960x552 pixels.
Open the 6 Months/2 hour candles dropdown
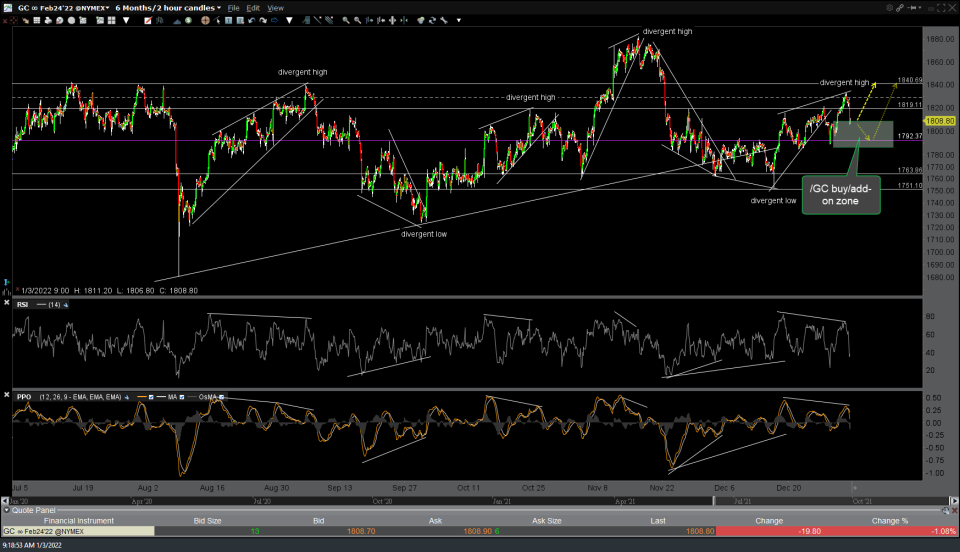[168, 8]
